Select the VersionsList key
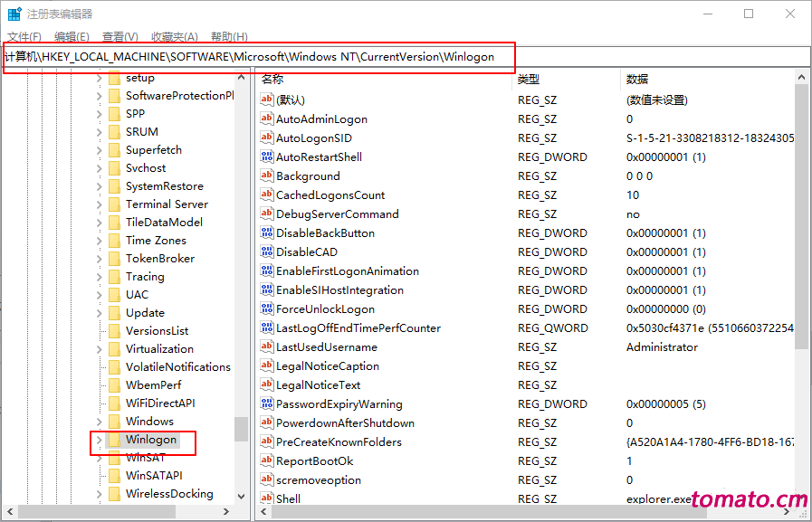 (x=157, y=331)
